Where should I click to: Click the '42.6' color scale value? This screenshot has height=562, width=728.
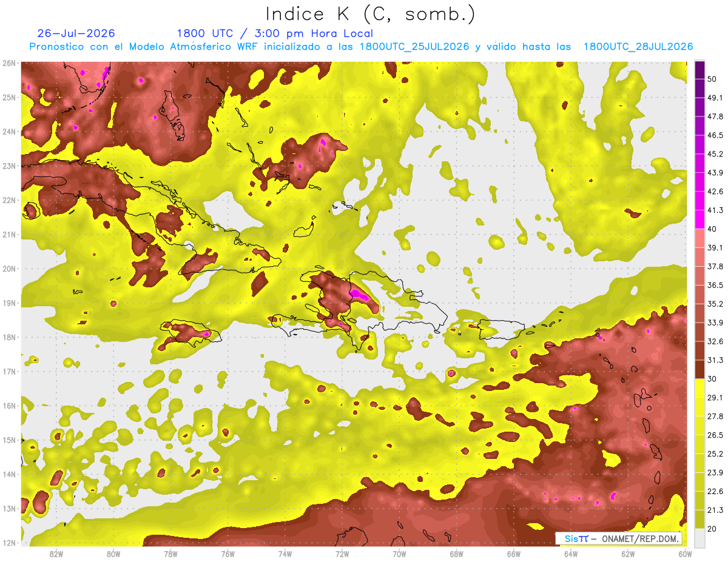point(715,192)
